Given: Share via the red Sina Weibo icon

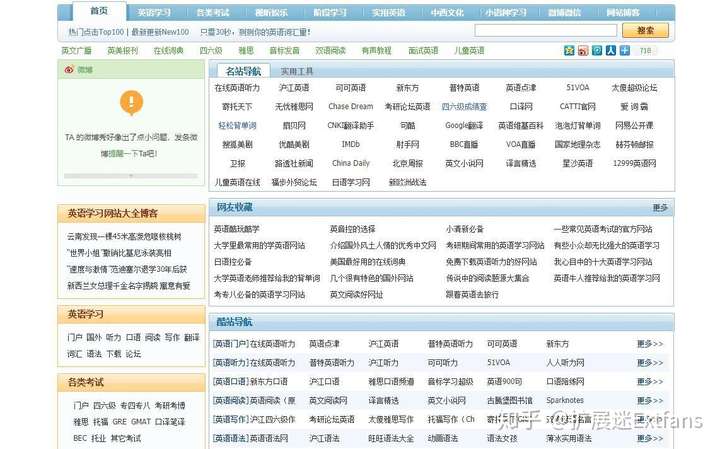Looking at the screenshot, I should tap(583, 51).
